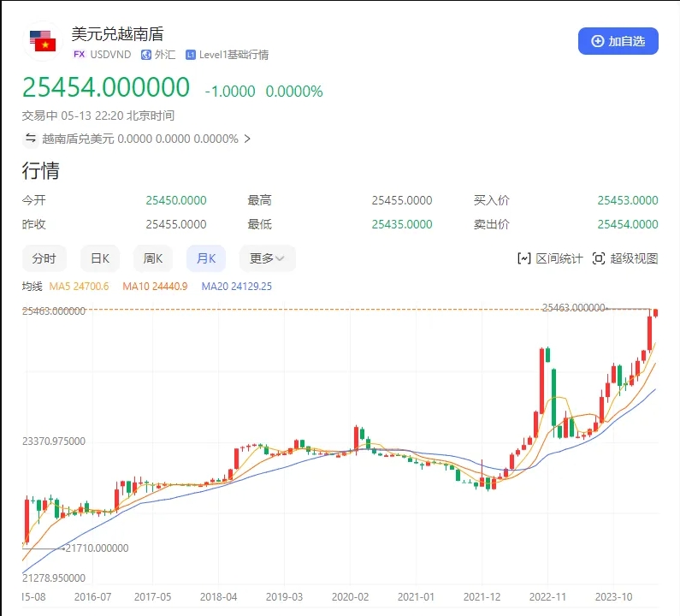Switch to the 日K chart tab
This screenshot has width=680, height=616.
(100, 258)
